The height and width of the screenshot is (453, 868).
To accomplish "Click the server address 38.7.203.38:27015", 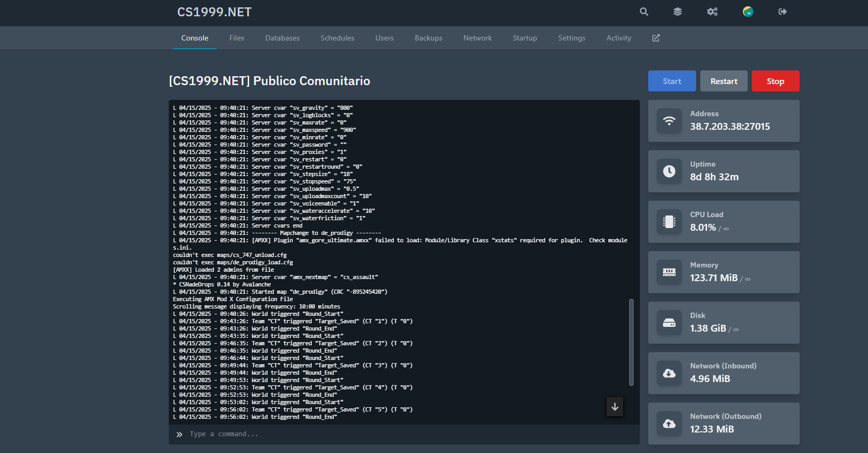I will tap(730, 127).
